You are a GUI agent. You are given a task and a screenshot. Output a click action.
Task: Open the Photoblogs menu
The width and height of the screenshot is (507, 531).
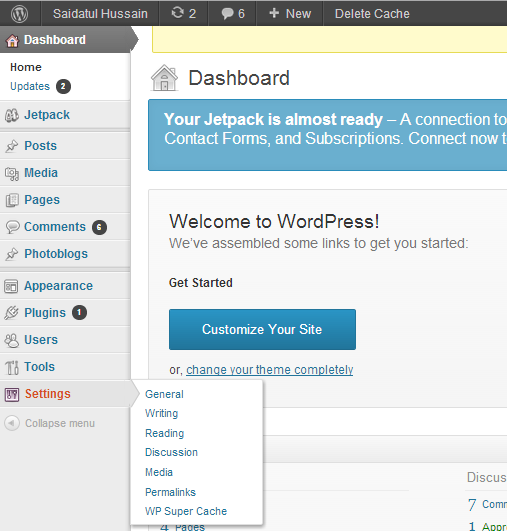tap(56, 254)
